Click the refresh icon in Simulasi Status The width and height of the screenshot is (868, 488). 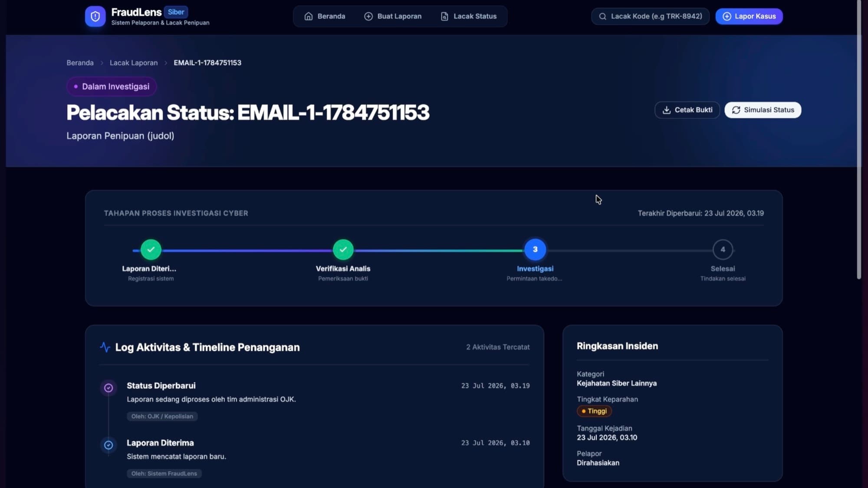[736, 110]
